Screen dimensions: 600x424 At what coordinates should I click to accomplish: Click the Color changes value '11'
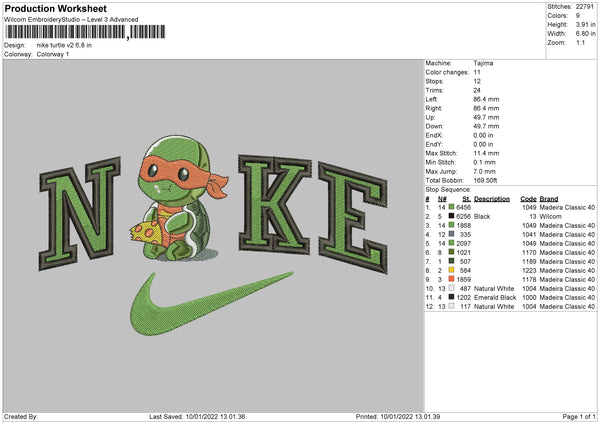pos(477,72)
